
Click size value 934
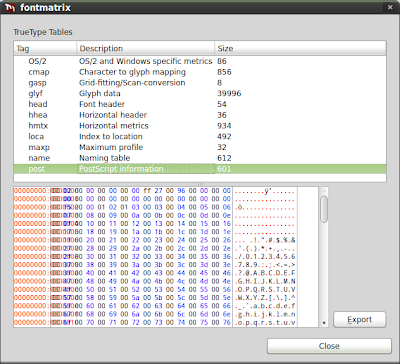(224, 126)
